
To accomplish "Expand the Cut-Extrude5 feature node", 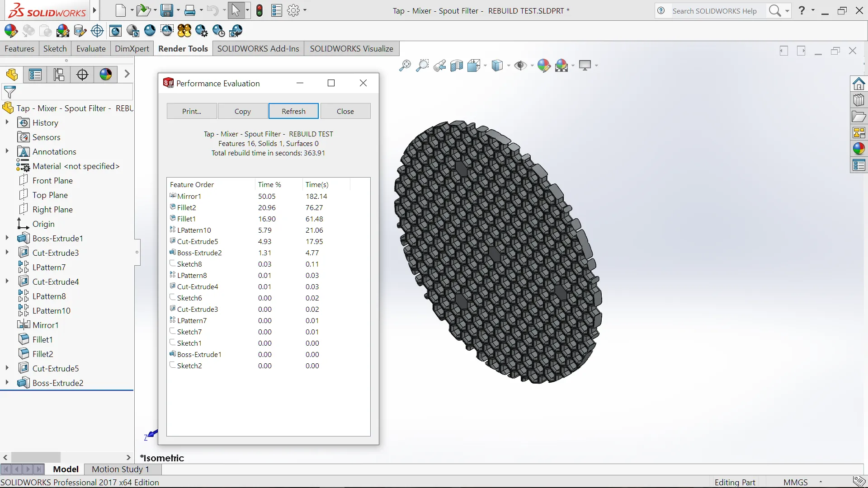I will pyautogui.click(x=7, y=368).
